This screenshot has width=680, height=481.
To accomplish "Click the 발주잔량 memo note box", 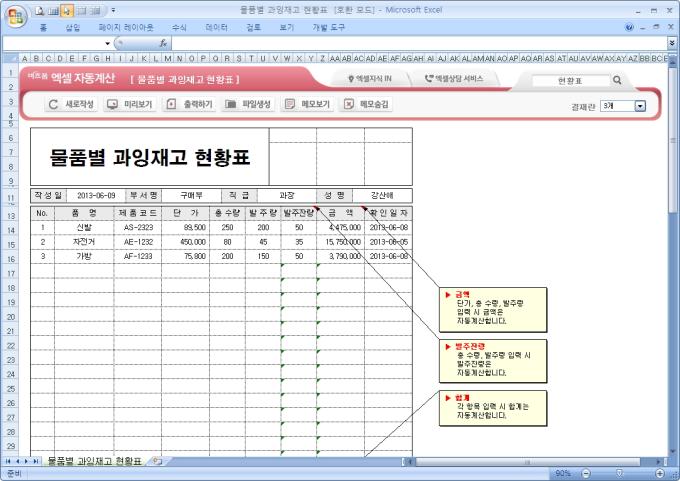I will tap(493, 361).
